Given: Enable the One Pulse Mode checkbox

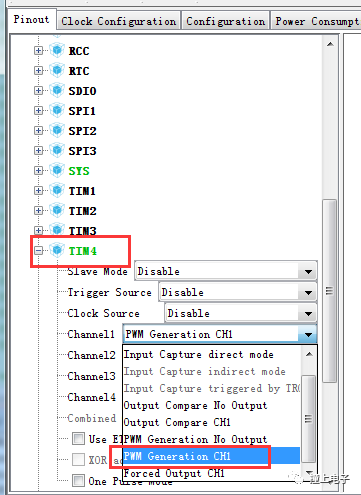Looking at the screenshot, I should (78, 481).
